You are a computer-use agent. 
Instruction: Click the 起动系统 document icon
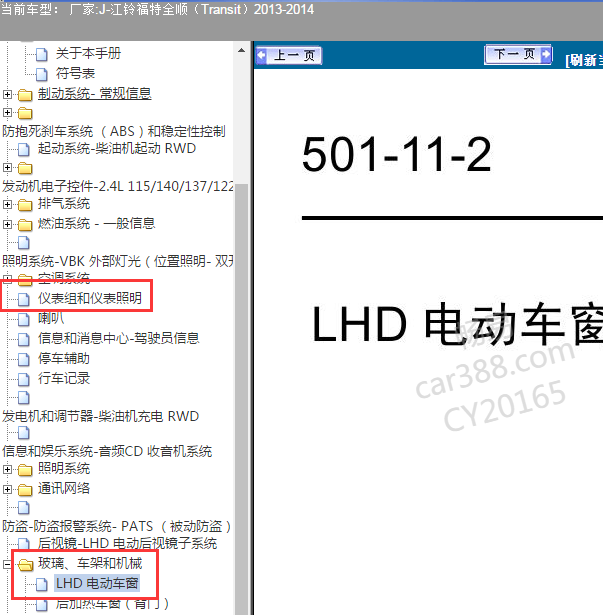24,150
